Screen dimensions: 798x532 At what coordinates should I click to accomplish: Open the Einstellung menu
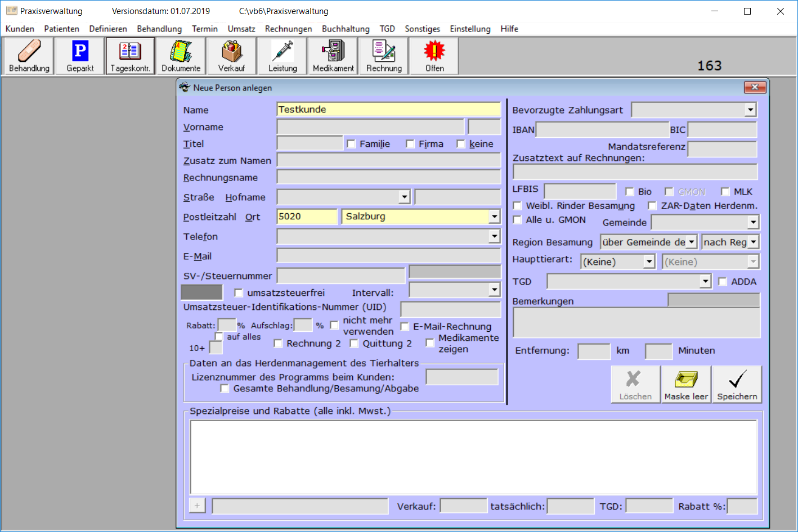pyautogui.click(x=470, y=29)
